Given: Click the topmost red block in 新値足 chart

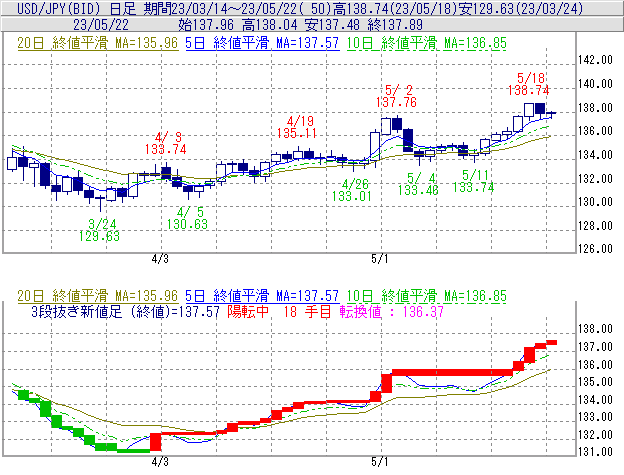Looking at the screenshot, I should [x=551, y=342].
